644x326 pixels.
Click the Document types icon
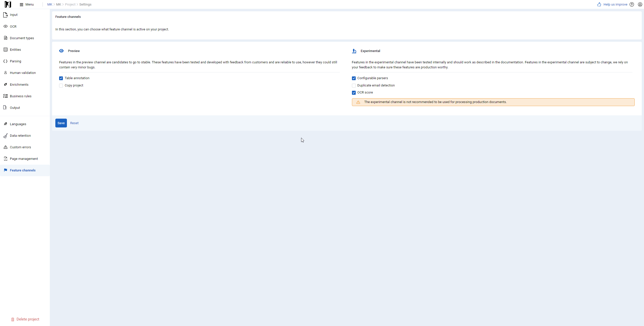pos(6,38)
